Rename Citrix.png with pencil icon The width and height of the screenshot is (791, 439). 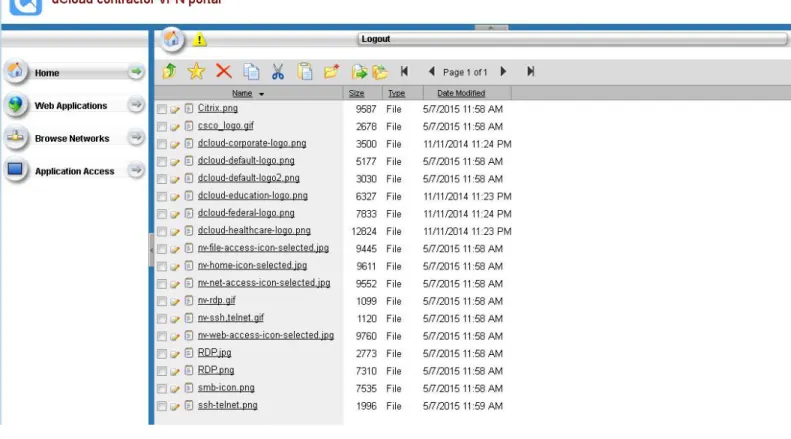point(175,109)
